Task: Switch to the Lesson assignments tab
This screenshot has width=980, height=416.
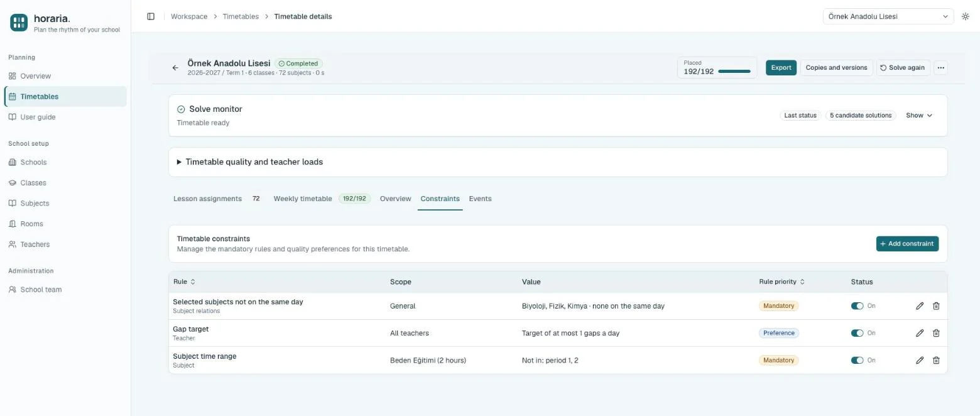Action: point(217,199)
